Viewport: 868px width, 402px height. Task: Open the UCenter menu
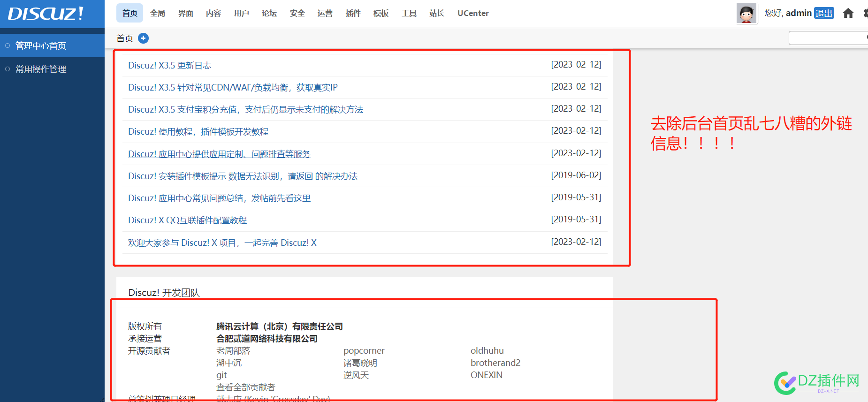(473, 13)
